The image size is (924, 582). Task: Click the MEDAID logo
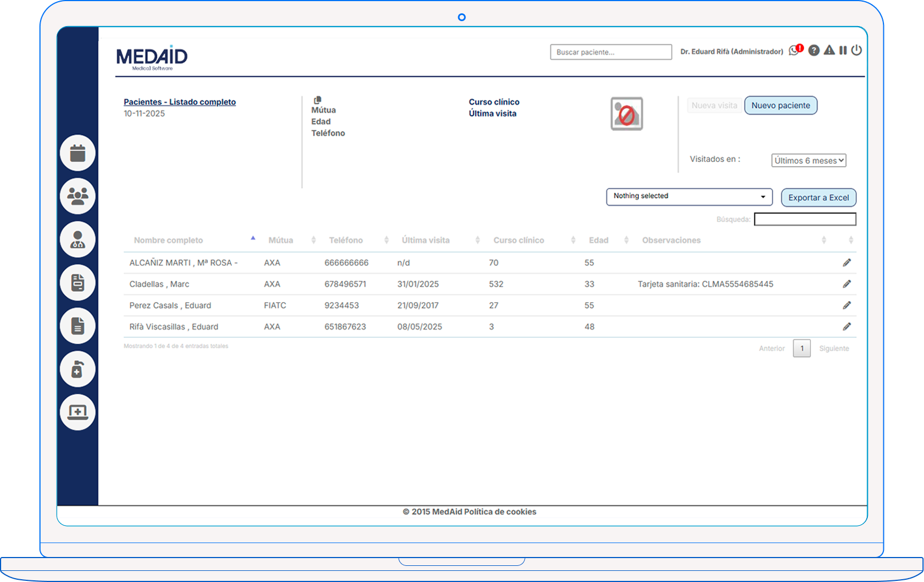coord(152,58)
